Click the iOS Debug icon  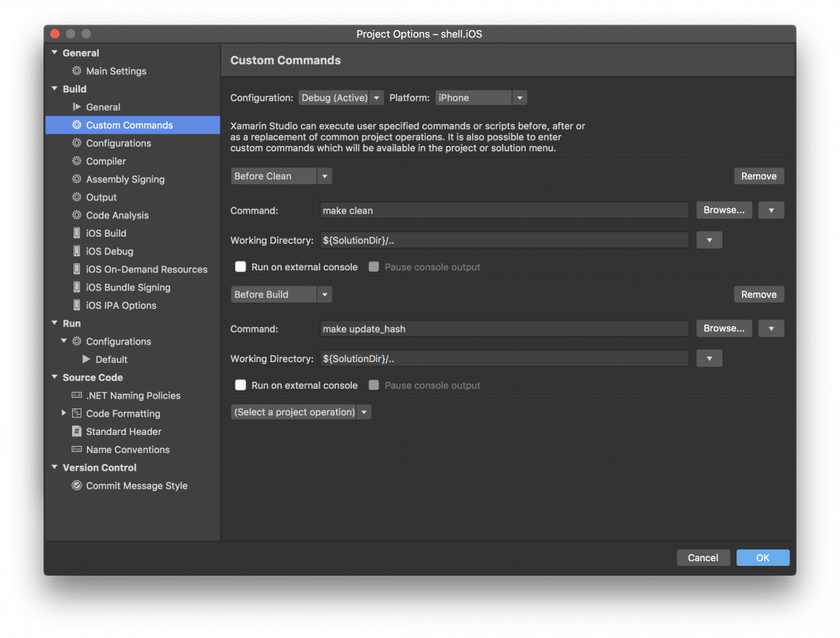tap(76, 251)
